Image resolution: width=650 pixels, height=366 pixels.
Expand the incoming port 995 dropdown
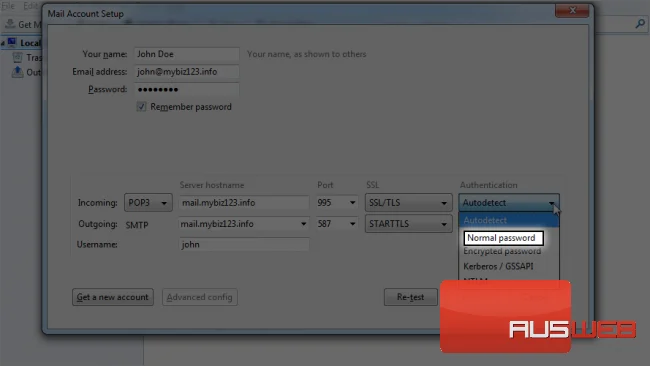(352, 203)
